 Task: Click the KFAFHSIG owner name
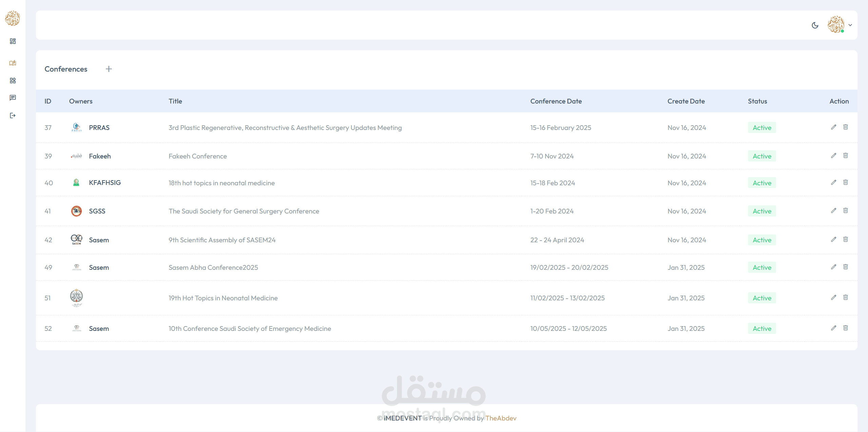(x=105, y=183)
